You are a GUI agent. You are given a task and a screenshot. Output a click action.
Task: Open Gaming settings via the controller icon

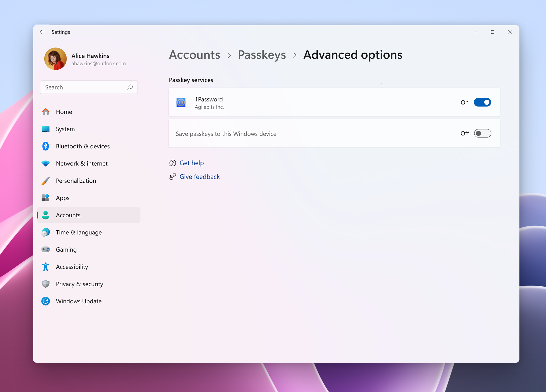pyautogui.click(x=46, y=249)
